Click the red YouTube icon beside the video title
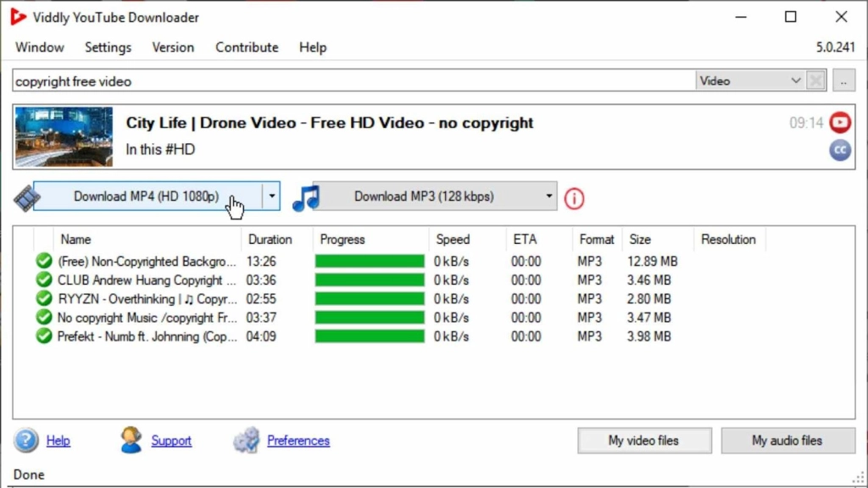 point(839,122)
